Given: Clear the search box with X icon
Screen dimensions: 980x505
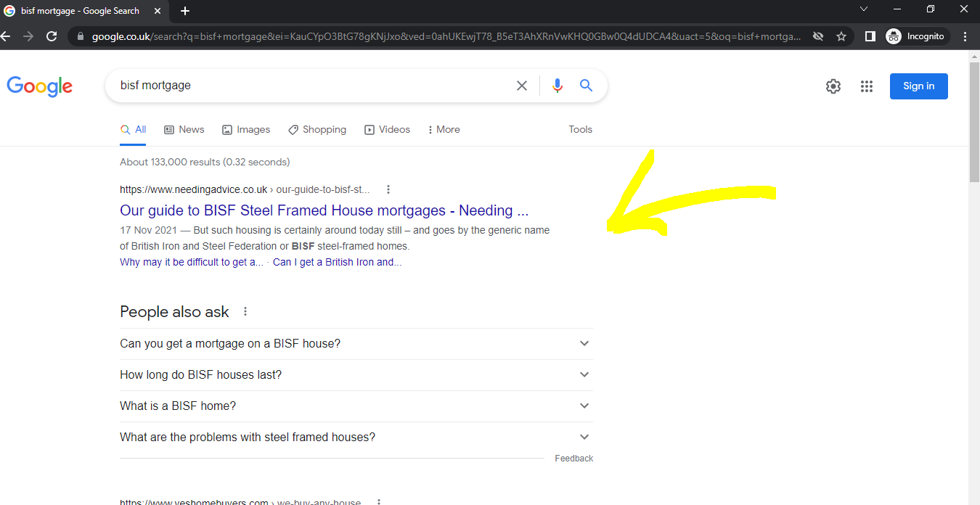Looking at the screenshot, I should click(x=522, y=86).
